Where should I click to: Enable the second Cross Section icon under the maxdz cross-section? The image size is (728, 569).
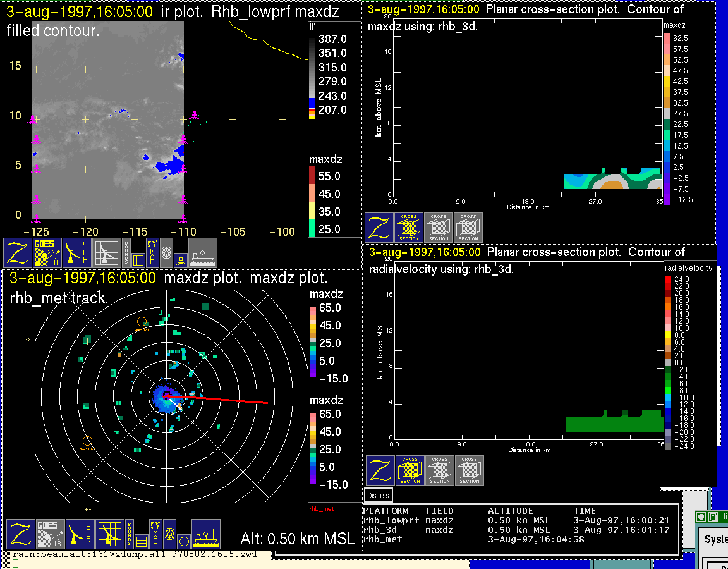(x=439, y=228)
